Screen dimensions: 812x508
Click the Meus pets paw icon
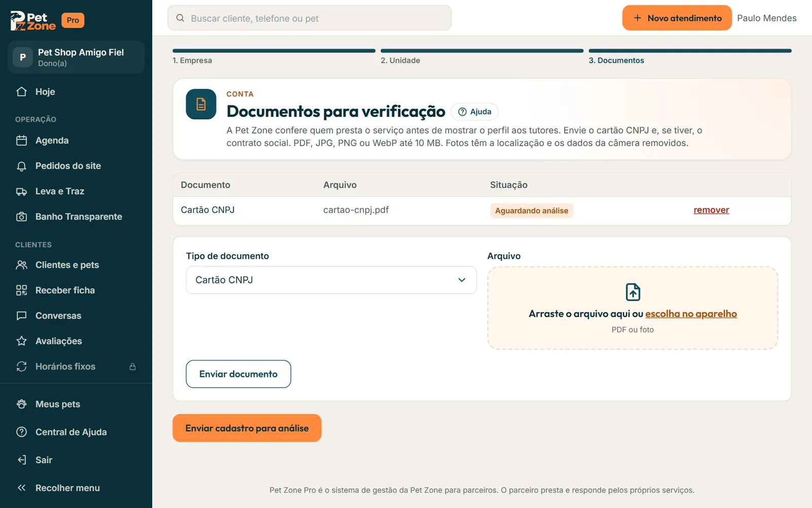[21, 404]
